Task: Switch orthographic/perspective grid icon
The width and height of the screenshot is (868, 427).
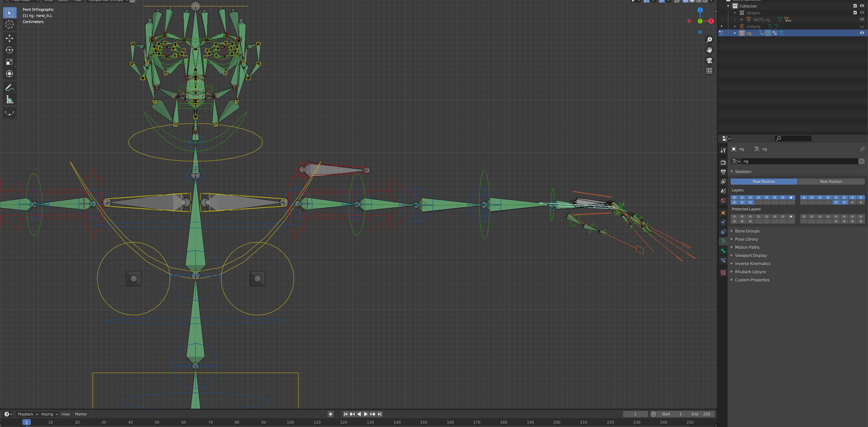Action: coord(709,71)
